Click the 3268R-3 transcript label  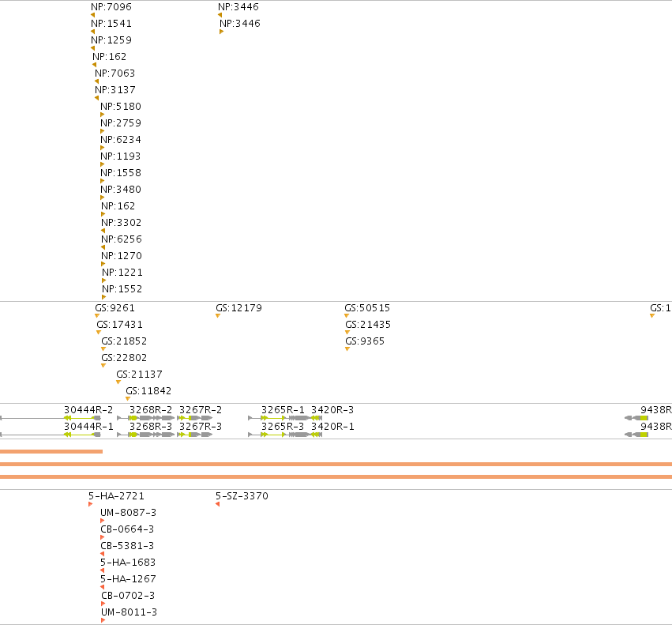point(151,427)
